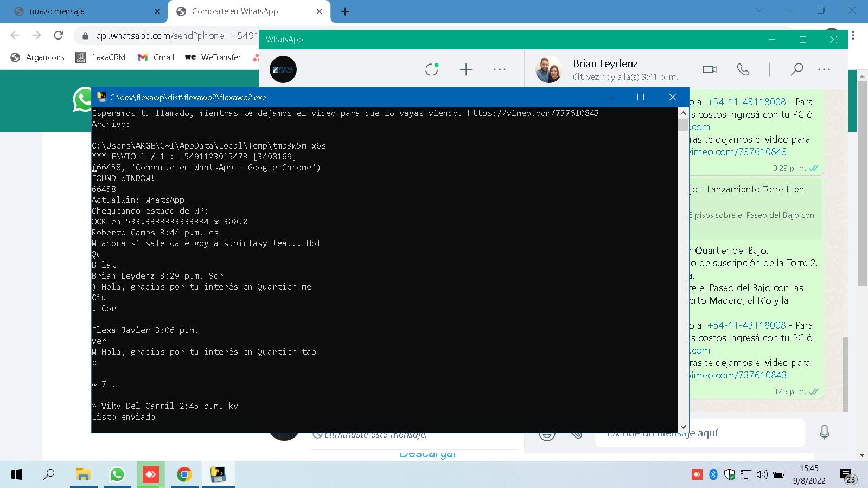
Task: Open File Explorer from taskbar
Action: [x=82, y=475]
